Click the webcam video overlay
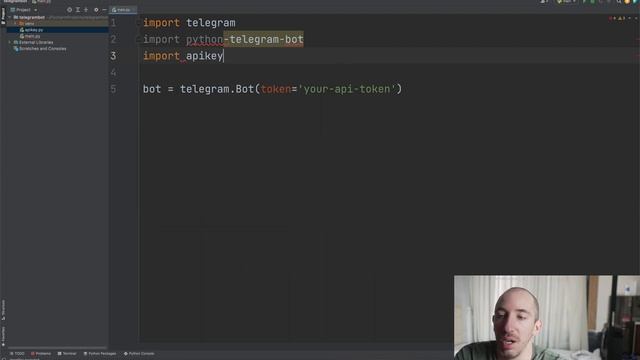 (x=547, y=318)
